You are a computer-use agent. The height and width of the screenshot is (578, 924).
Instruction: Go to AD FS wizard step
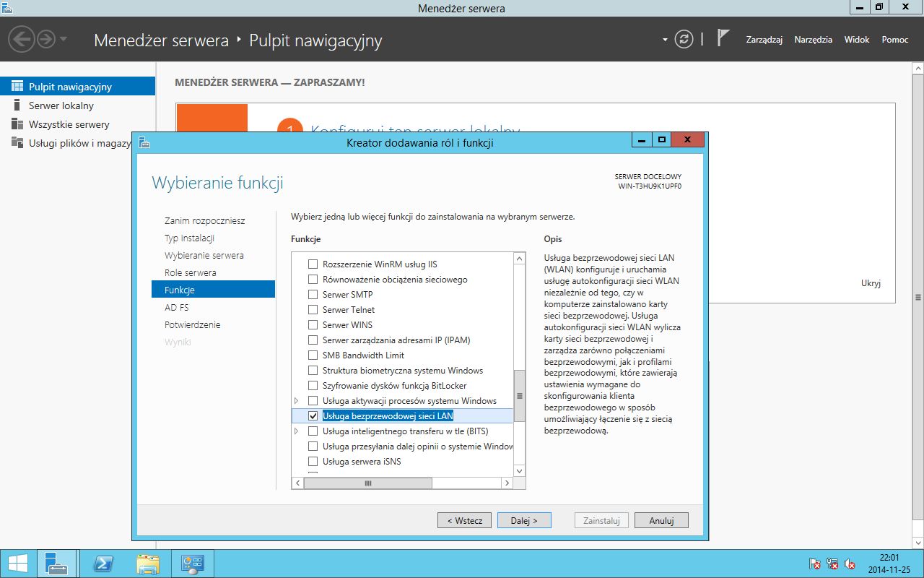pos(177,307)
